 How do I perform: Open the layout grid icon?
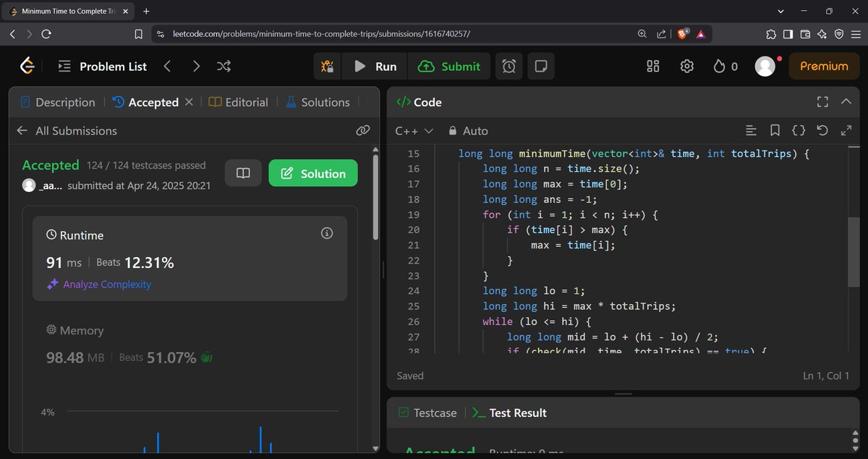point(652,66)
